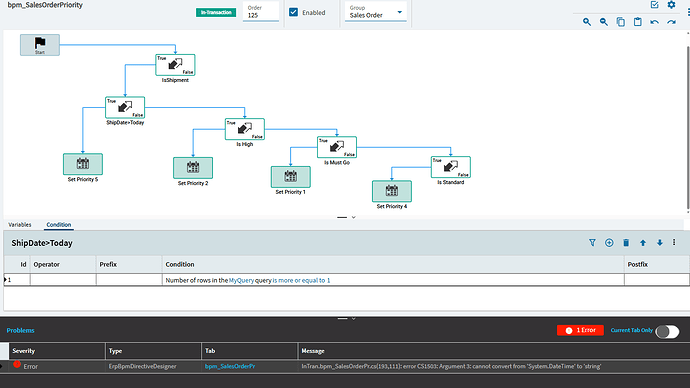Toggle the Current Tab Only switch
Image resolution: width=690 pixels, height=388 pixels.
pyautogui.click(x=667, y=332)
